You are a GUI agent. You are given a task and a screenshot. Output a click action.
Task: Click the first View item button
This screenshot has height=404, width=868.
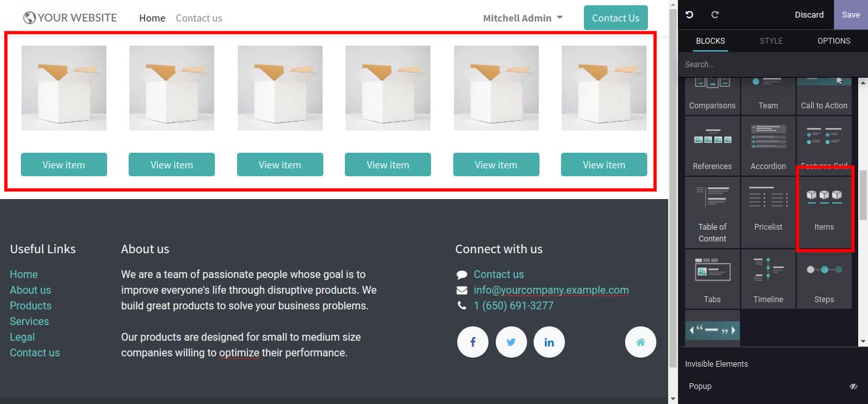[64, 164]
